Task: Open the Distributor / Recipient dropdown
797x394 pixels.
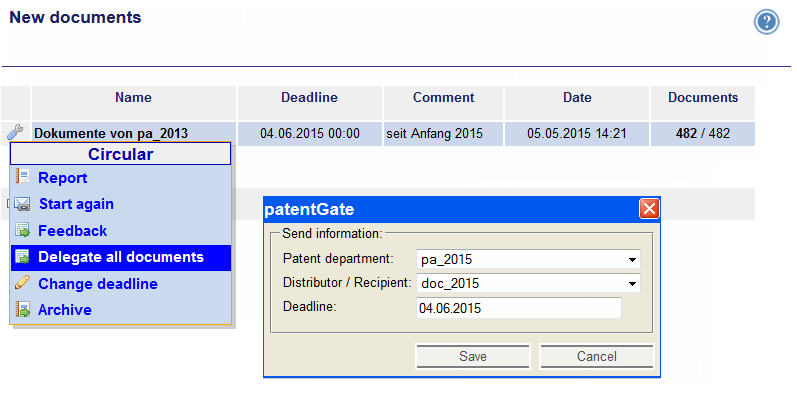Action: 528,283
